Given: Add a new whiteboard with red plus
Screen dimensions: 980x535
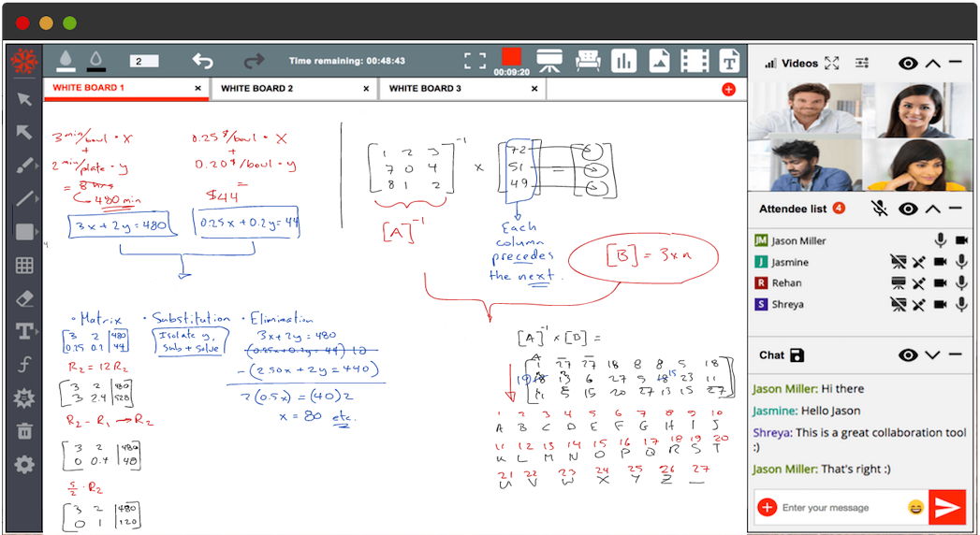Looking at the screenshot, I should [x=728, y=89].
